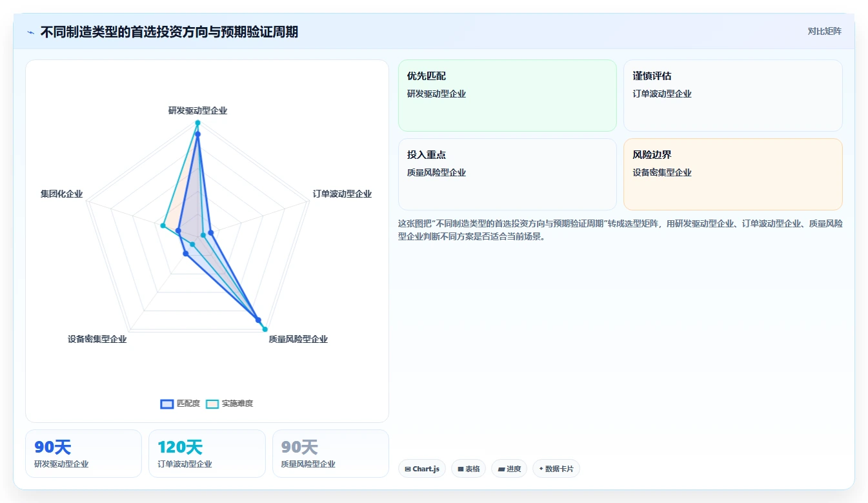Click 研发驱动型企业 text in 优先匹配 card
The image size is (868, 503).
[x=436, y=94]
